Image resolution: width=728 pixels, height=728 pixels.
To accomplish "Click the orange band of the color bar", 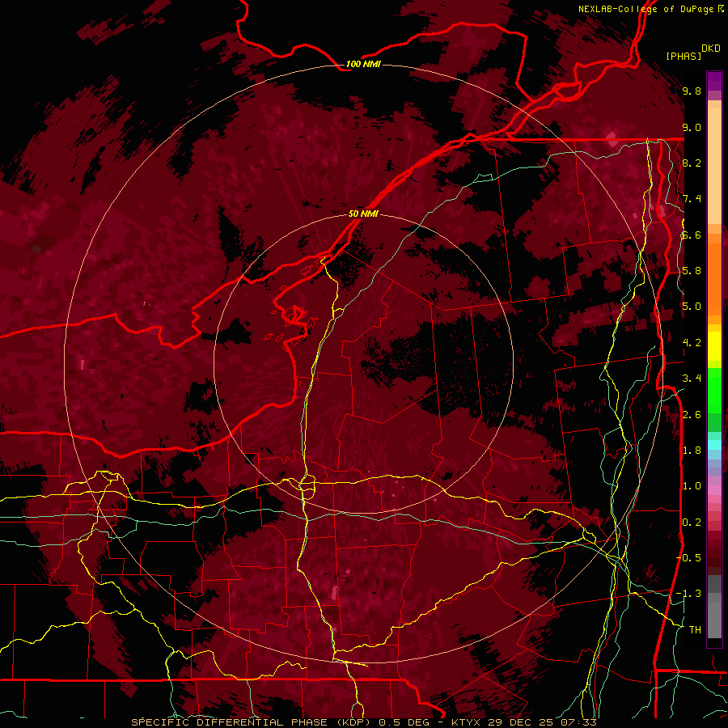I will (714, 274).
